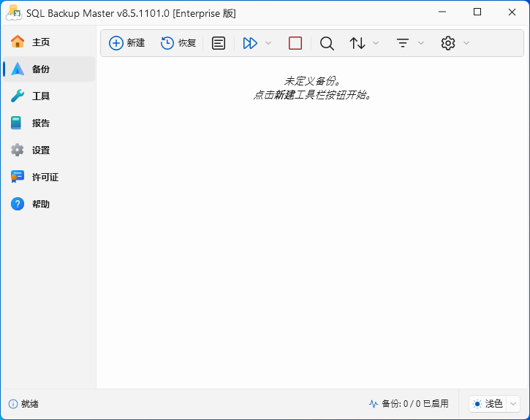
Task: Close the SQL Backup Master window
Action: point(512,12)
